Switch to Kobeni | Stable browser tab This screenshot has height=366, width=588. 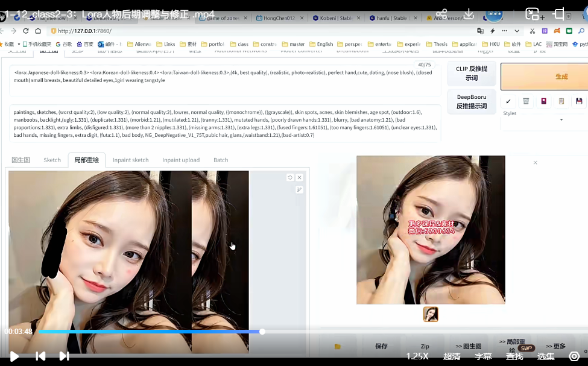coord(337,18)
